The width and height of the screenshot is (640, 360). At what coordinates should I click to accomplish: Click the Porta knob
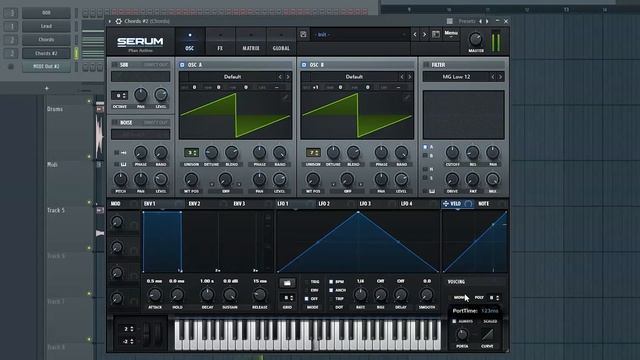pos(462,335)
